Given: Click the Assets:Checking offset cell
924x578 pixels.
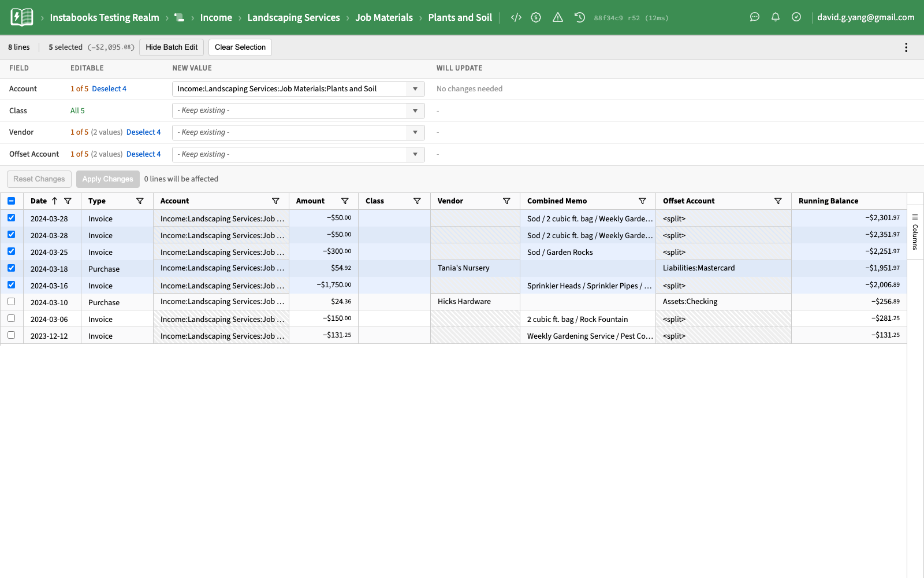Looking at the screenshot, I should coord(723,302).
